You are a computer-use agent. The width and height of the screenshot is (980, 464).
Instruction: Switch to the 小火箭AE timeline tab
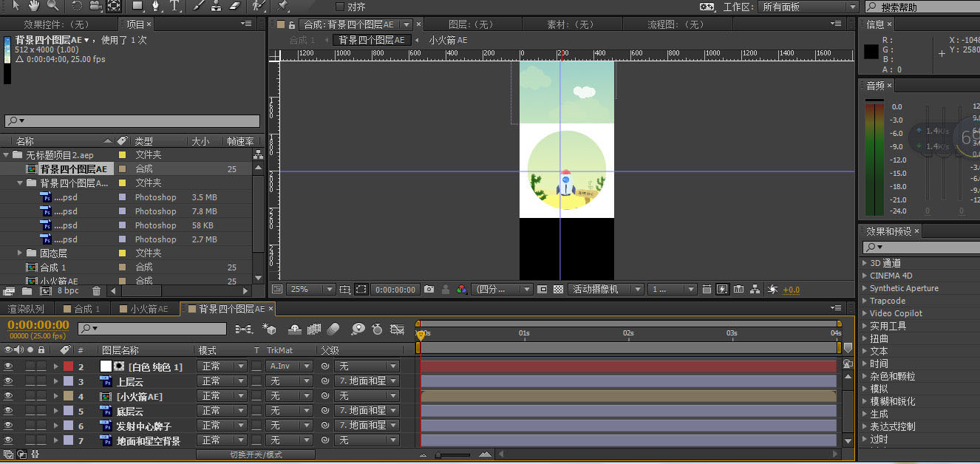coord(144,309)
